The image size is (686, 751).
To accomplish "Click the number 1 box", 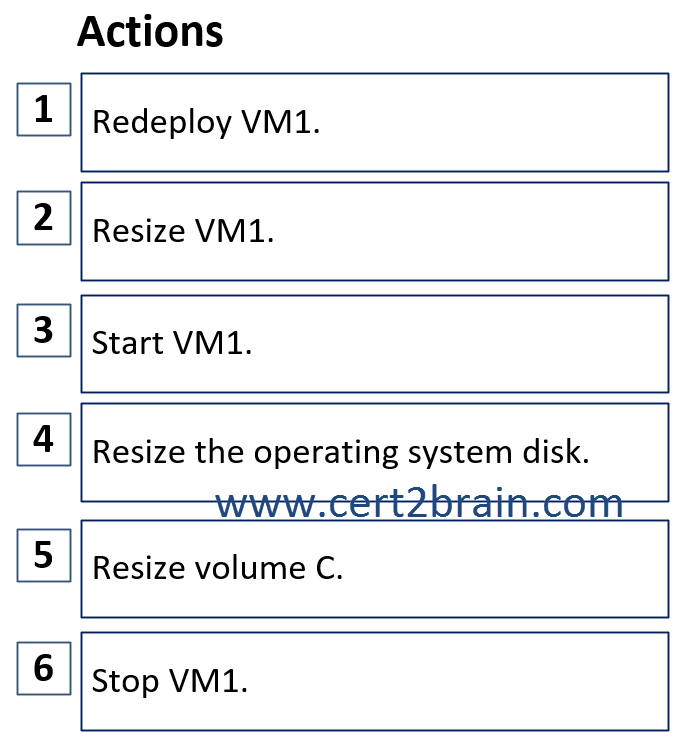I will pyautogui.click(x=44, y=109).
